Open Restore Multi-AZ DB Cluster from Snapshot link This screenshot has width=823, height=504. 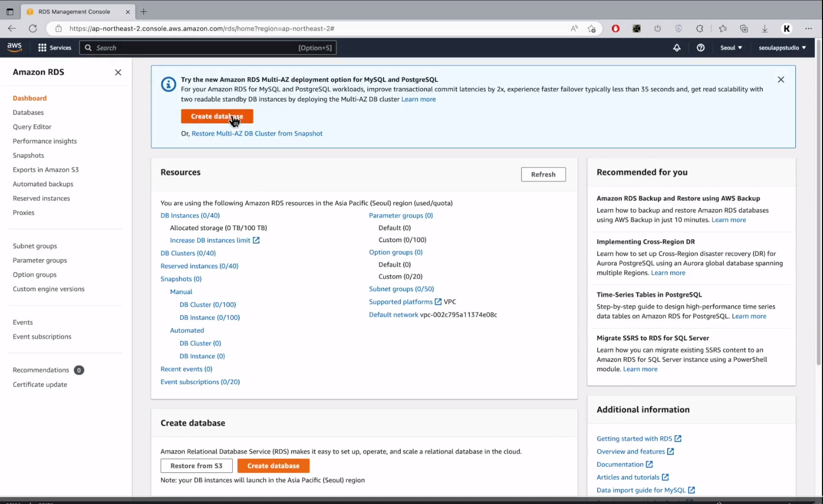pyautogui.click(x=257, y=134)
